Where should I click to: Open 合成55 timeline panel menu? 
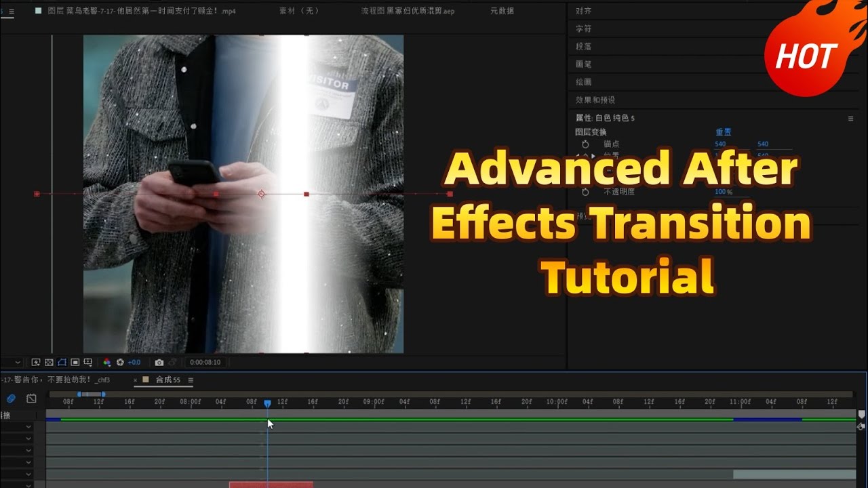coord(191,380)
